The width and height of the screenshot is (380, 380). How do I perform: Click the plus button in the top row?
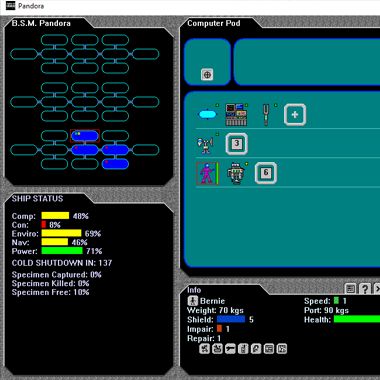click(x=295, y=115)
